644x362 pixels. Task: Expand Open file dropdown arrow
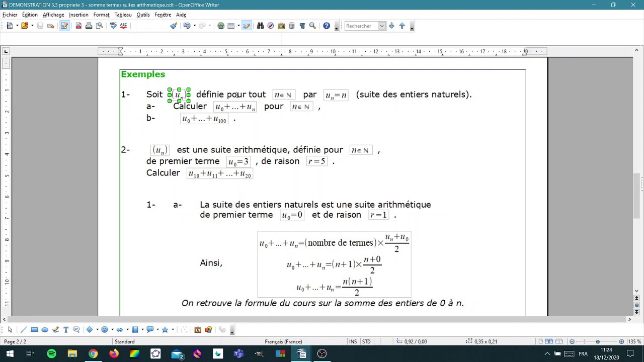pyautogui.click(x=32, y=26)
